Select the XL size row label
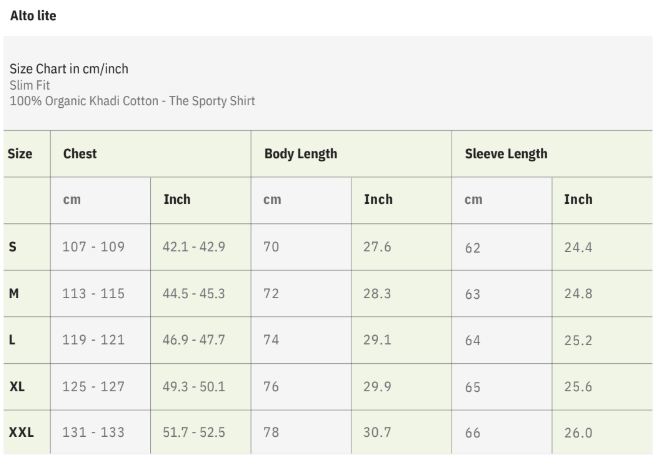The height and width of the screenshot is (462, 660). [x=17, y=387]
